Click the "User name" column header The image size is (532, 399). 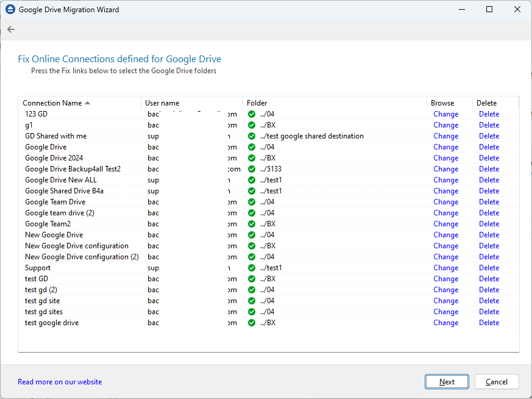[x=161, y=102]
